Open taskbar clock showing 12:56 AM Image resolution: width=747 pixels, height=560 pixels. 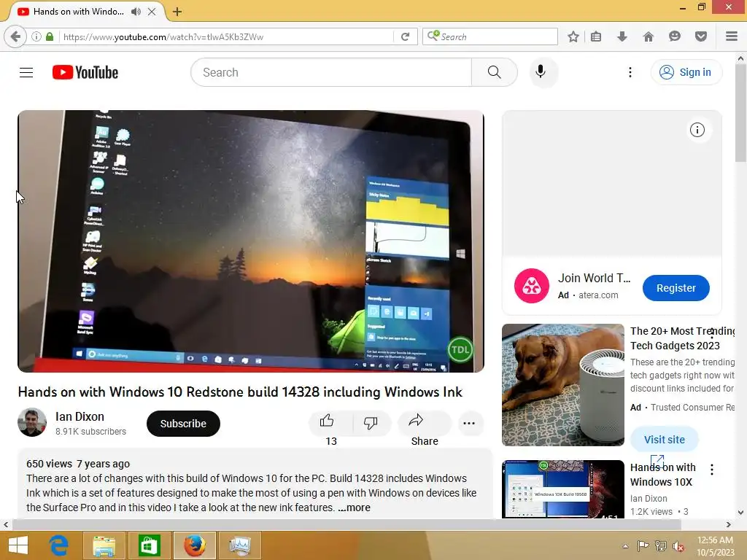coord(715,546)
